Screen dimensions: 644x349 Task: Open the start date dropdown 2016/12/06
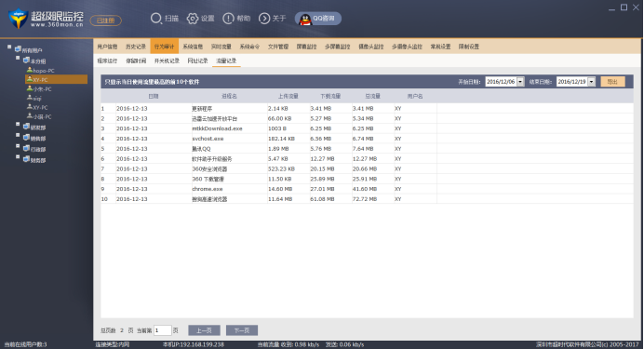520,82
